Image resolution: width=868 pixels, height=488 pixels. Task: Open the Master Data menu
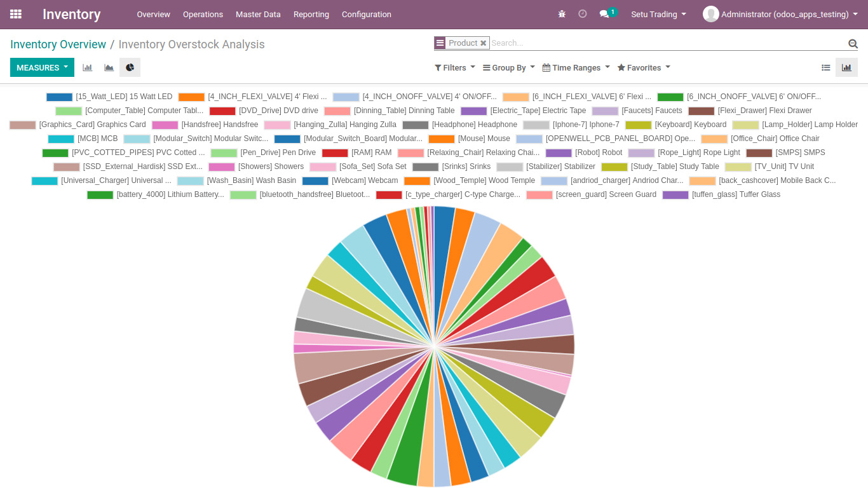click(258, 14)
